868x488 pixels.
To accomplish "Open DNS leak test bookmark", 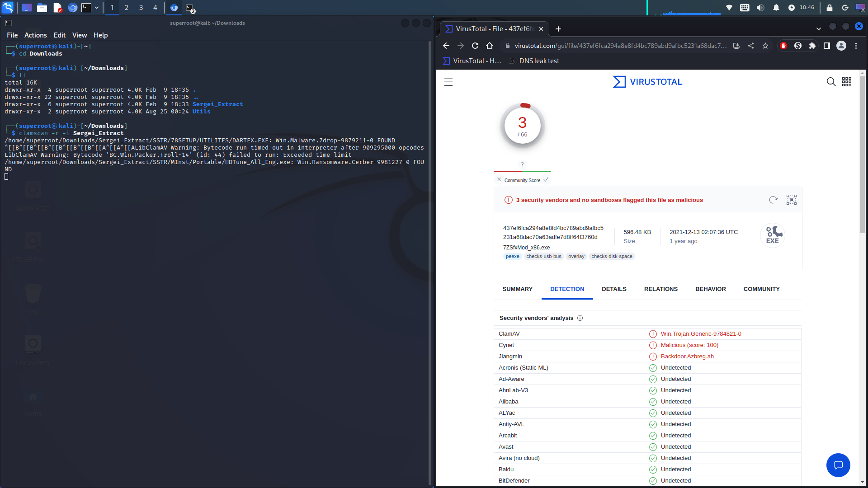I will [x=534, y=61].
